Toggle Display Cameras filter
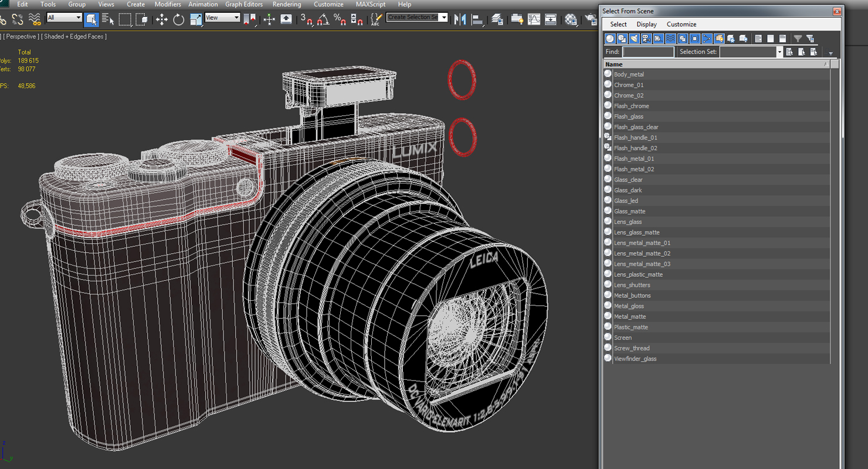Screen dimensions: 868x469 646,39
